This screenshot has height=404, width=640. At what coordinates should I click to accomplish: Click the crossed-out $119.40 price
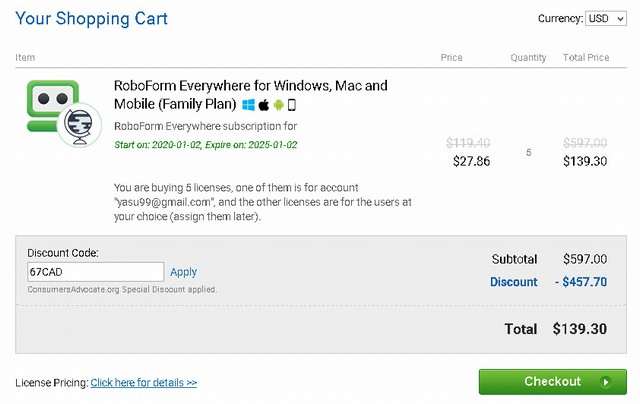(468, 143)
